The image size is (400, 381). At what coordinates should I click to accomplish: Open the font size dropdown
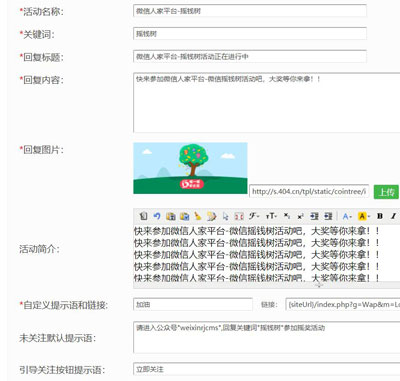271,216
